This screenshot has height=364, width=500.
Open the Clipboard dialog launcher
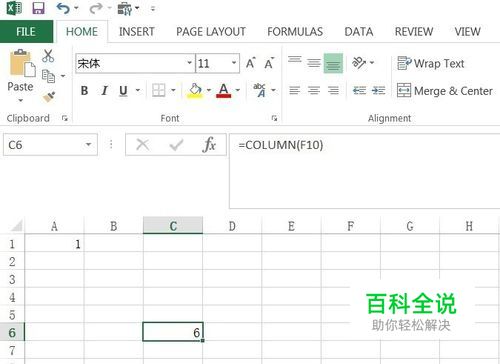[65, 118]
